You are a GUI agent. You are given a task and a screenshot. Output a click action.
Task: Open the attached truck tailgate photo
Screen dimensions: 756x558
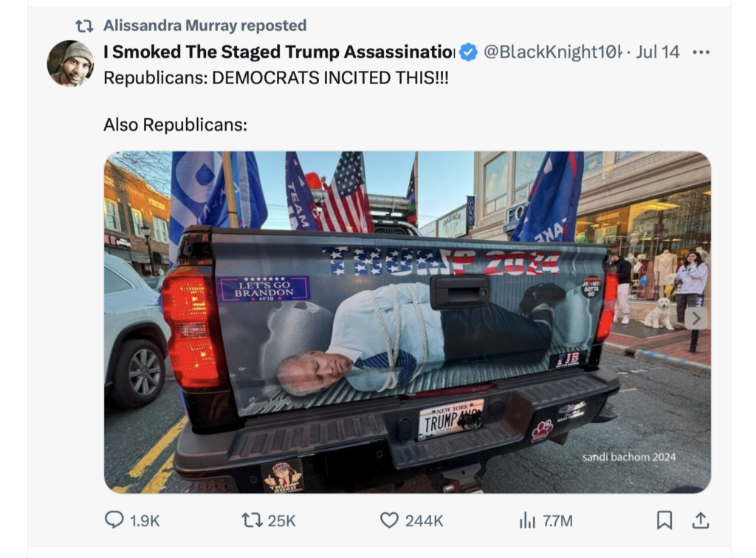[408, 322]
